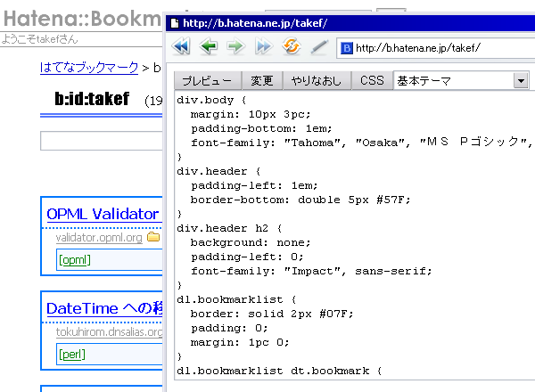Click the font-family Tahoma line
The height and width of the screenshot is (392, 535).
(x=361, y=143)
